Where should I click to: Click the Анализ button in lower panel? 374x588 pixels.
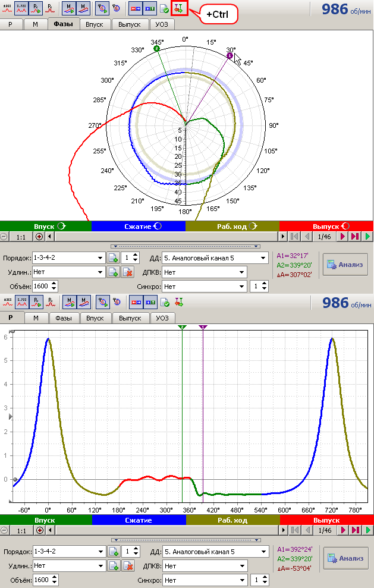(345, 558)
